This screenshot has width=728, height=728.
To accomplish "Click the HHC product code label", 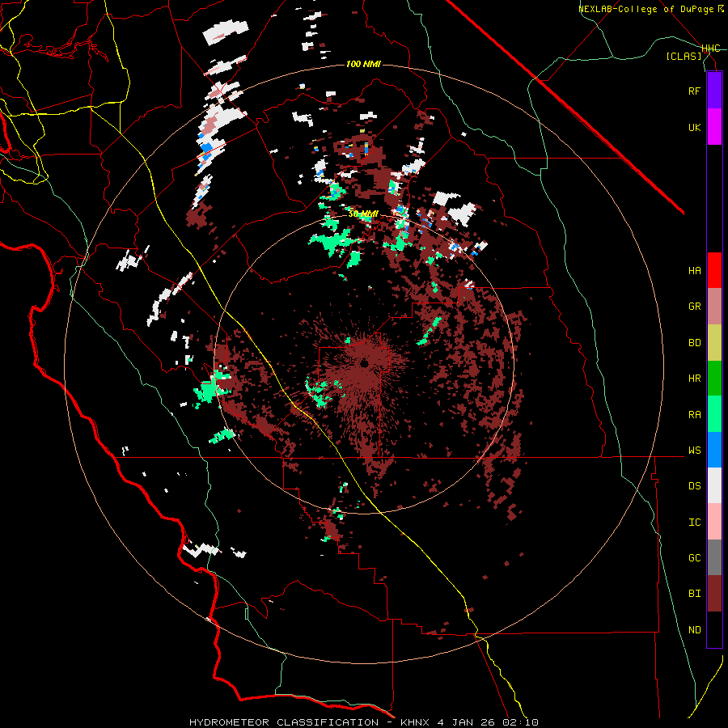I will click(711, 49).
